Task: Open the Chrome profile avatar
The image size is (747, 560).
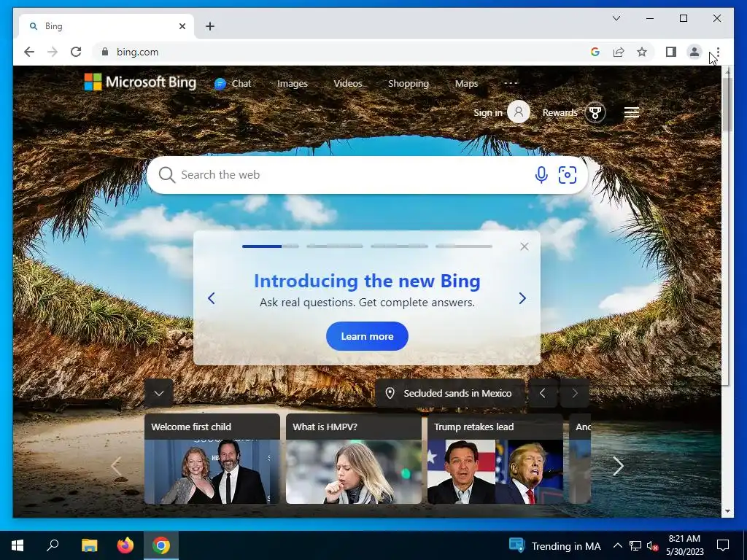Action: coord(694,52)
